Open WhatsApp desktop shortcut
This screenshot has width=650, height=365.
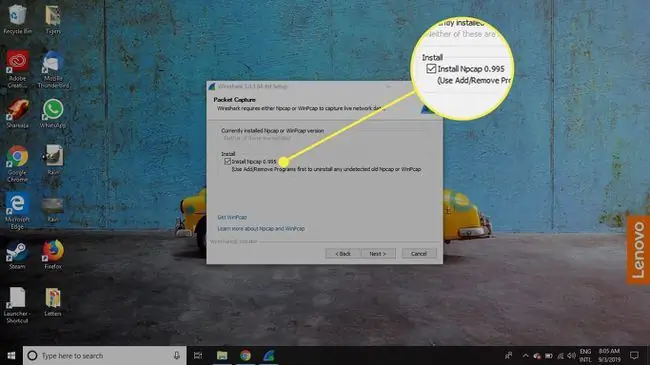tap(53, 113)
